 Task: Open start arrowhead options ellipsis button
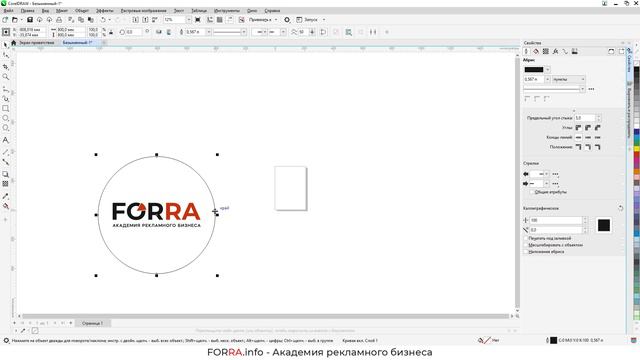click(555, 174)
